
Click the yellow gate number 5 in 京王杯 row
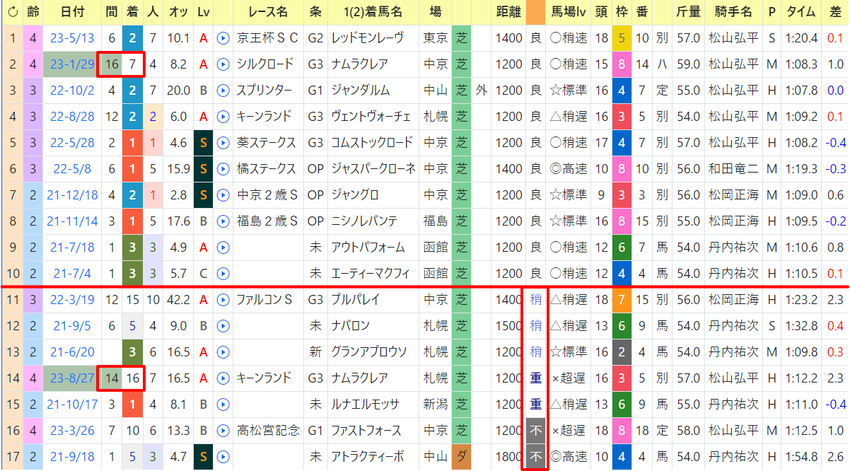pos(621,38)
